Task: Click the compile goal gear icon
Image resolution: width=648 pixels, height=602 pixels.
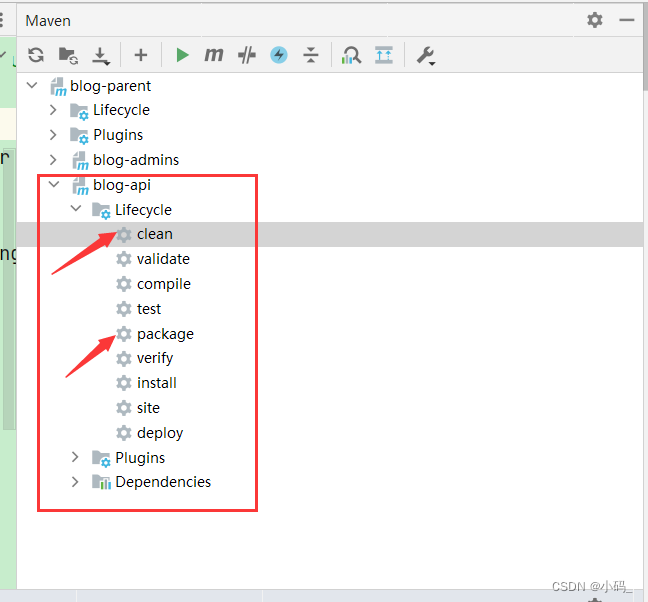Action: pyautogui.click(x=124, y=284)
